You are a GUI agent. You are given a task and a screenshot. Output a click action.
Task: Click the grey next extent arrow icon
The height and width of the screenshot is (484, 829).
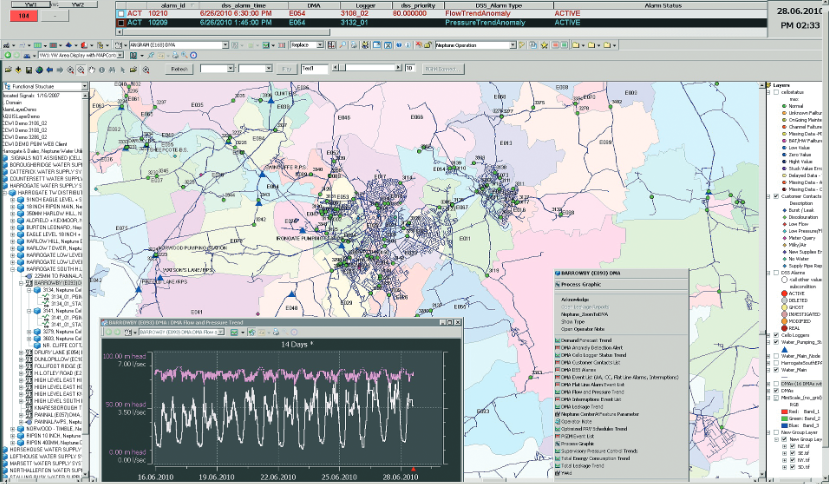coord(60,69)
